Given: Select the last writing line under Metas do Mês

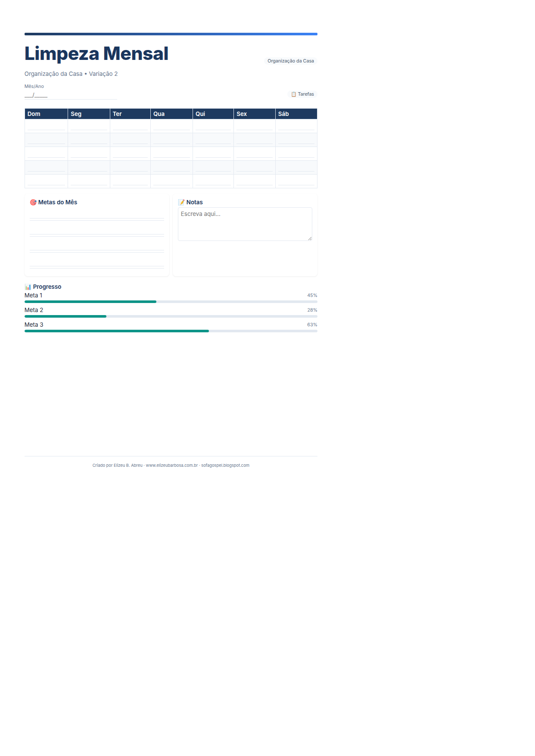Looking at the screenshot, I should tap(97, 262).
